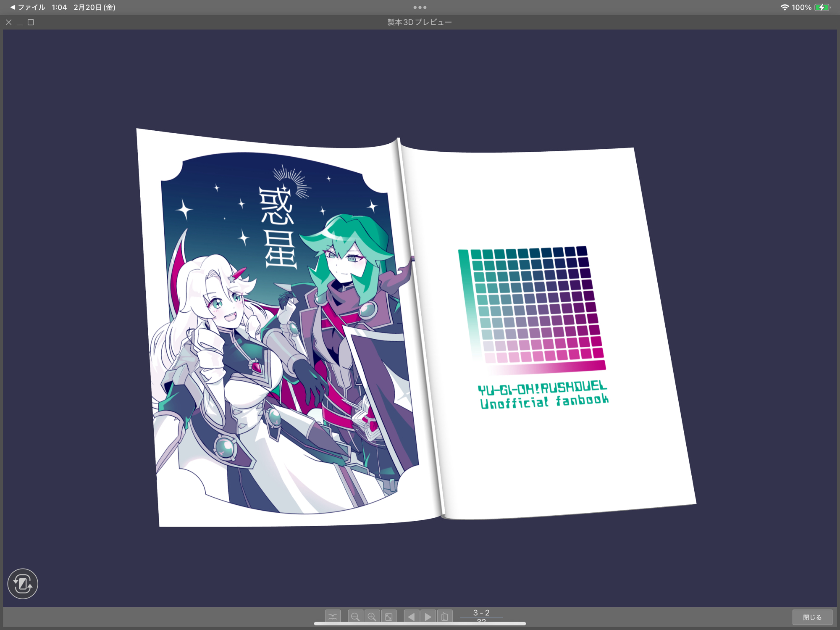Reset the 3D view rotation
This screenshot has height=630, width=840.
click(x=23, y=583)
